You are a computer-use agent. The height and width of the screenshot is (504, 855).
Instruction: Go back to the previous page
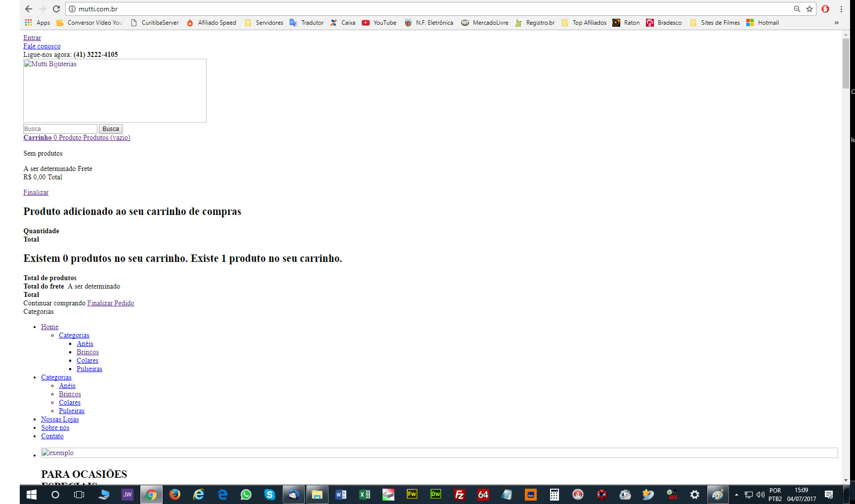tap(29, 9)
